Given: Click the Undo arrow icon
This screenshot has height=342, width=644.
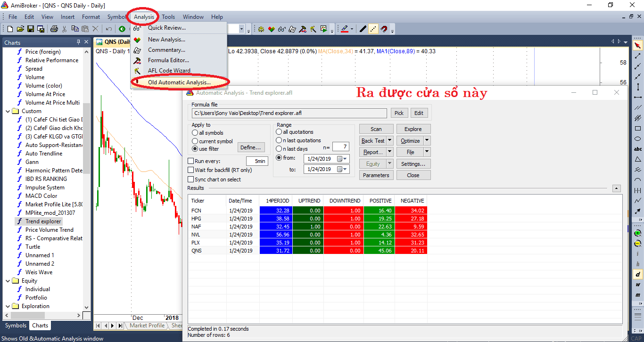Looking at the screenshot, I should 109,29.
